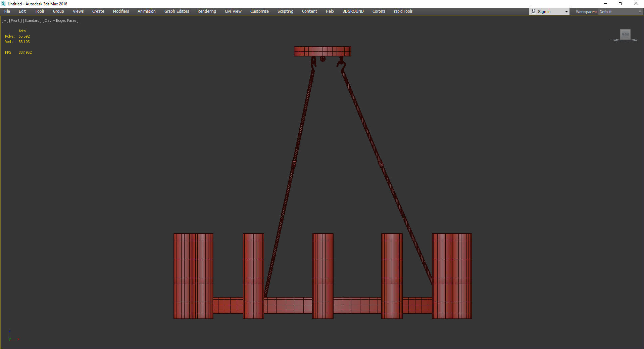The image size is (644, 349).
Task: Minimize the 3ds Max window
Action: coord(605,4)
